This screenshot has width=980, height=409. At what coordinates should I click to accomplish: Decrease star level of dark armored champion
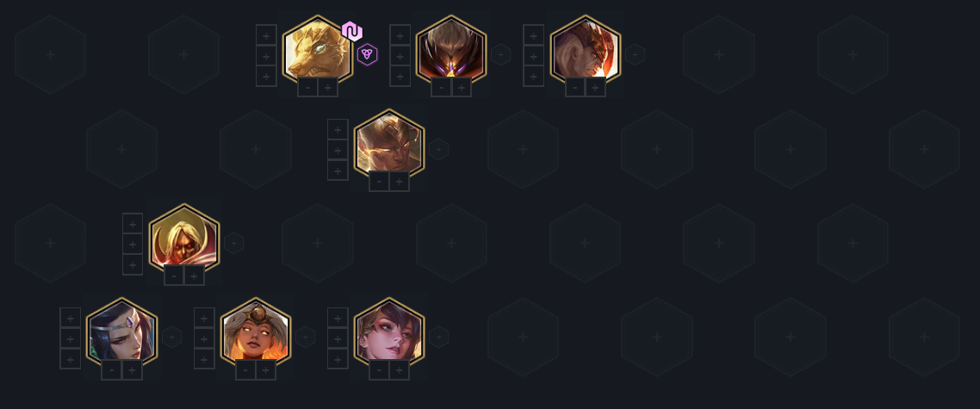point(441,88)
